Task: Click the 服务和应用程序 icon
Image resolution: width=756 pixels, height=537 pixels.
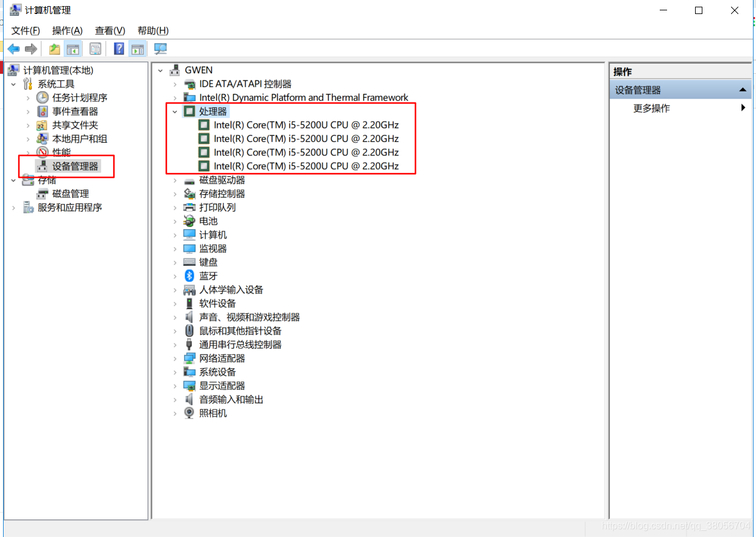Action: [28, 207]
